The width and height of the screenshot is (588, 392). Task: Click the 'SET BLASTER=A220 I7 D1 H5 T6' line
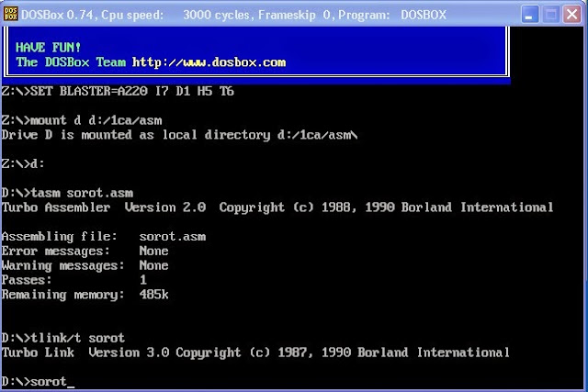[x=118, y=91]
